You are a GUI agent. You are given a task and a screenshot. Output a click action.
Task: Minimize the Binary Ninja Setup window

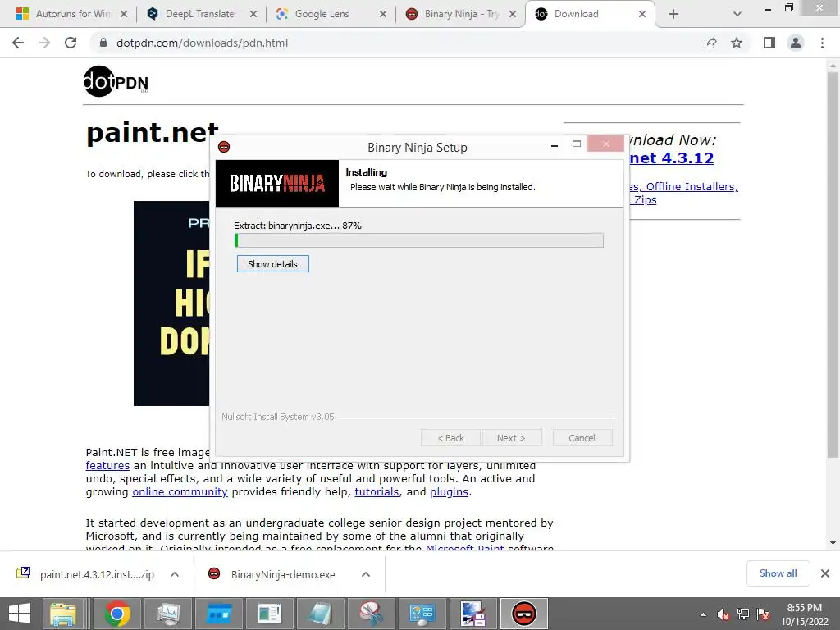pyautogui.click(x=555, y=144)
